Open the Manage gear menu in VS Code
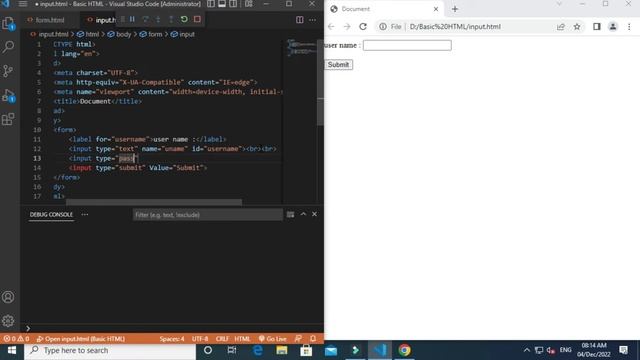 [8, 321]
